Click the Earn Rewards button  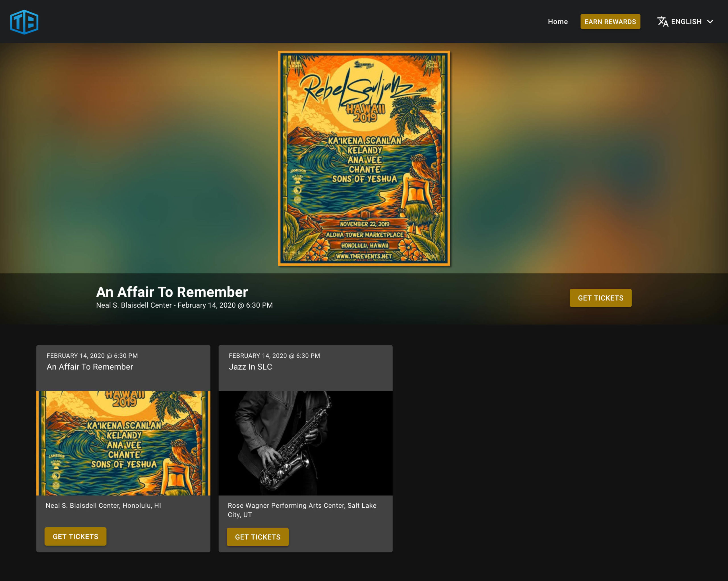[610, 22]
